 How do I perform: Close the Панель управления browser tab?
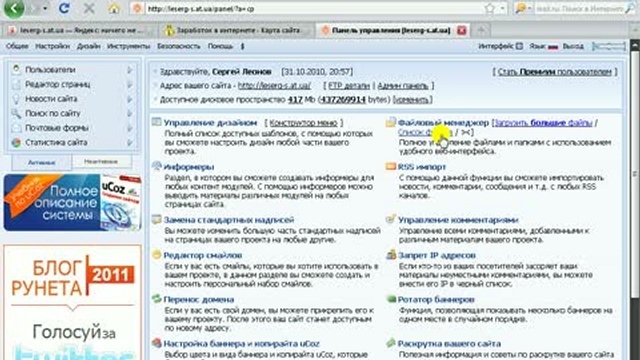(462, 30)
